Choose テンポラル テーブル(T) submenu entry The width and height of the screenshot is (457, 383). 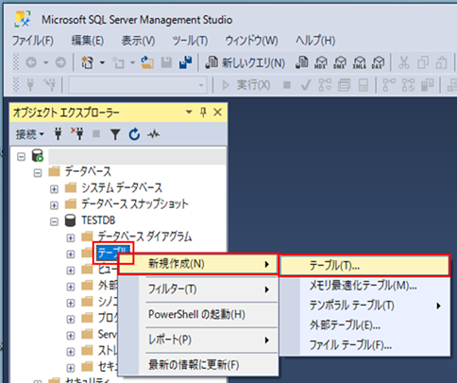[365, 306]
